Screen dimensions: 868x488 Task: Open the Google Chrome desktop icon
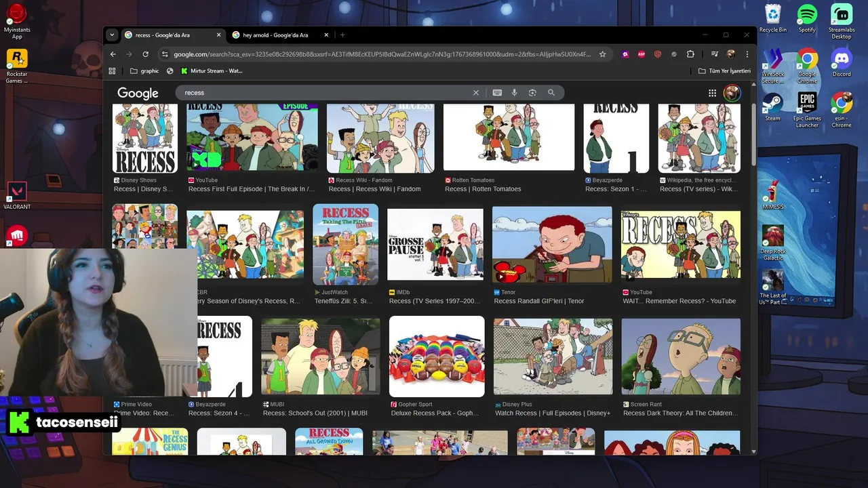(x=807, y=66)
